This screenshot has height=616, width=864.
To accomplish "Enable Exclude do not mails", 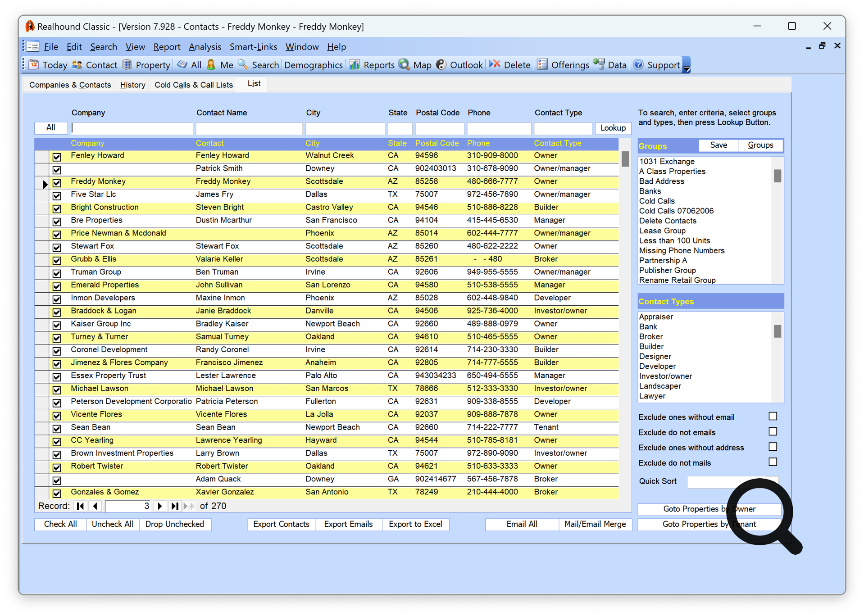I will coord(773,462).
